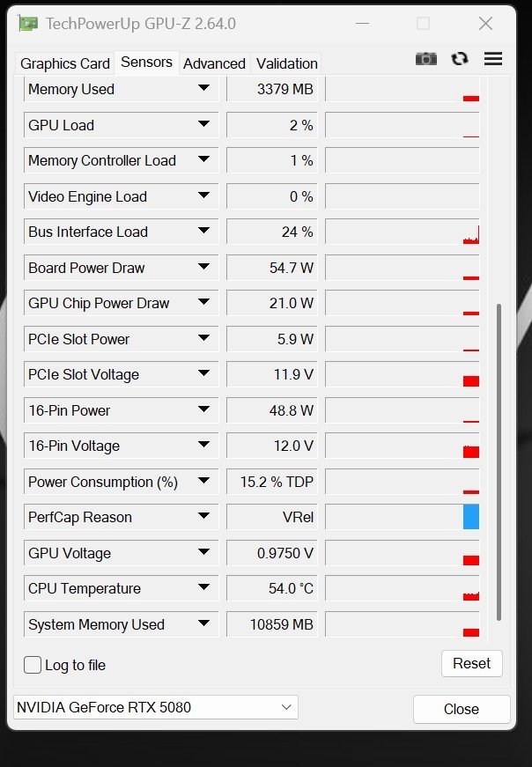Screen dimensions: 532x767
Task: Click the GPU-Z app icon in title bar
Action: [28, 24]
